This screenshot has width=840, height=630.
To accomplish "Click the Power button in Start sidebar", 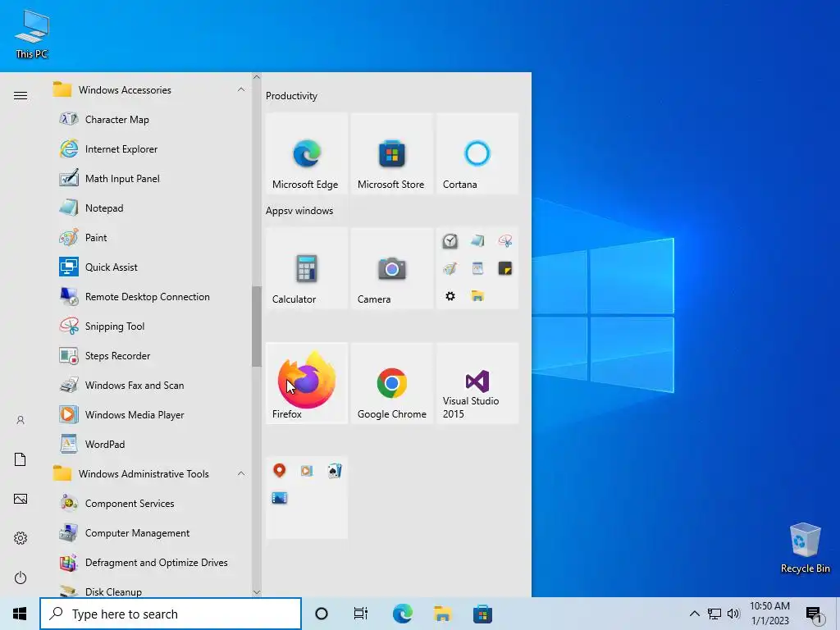I will (21, 577).
